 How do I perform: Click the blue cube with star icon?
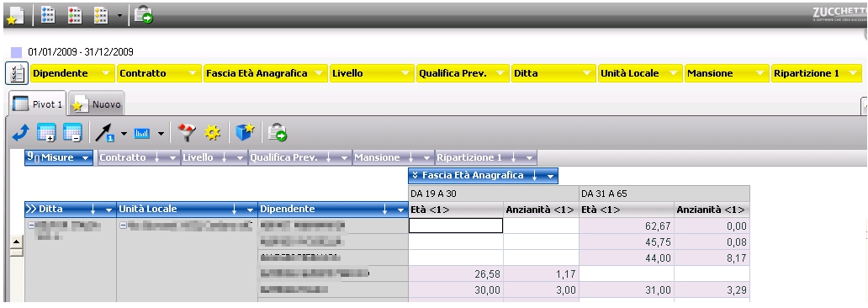click(245, 133)
